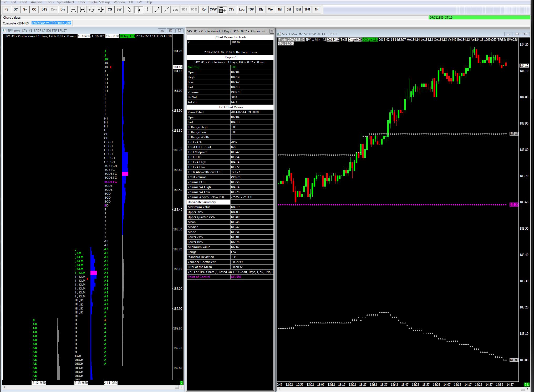
Task: Select the VolValArea vs TPO Profile tab
Action: click(51, 23)
